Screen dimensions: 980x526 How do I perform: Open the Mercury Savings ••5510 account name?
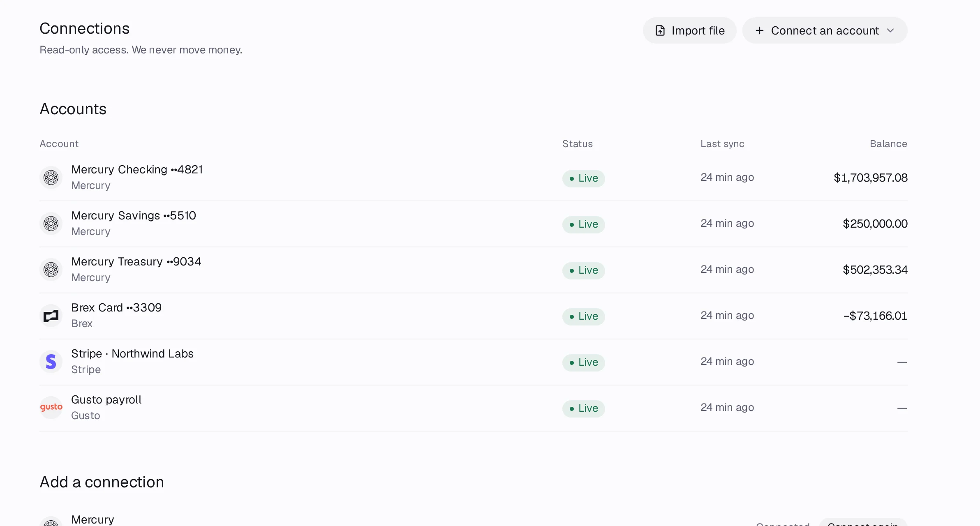coord(134,216)
